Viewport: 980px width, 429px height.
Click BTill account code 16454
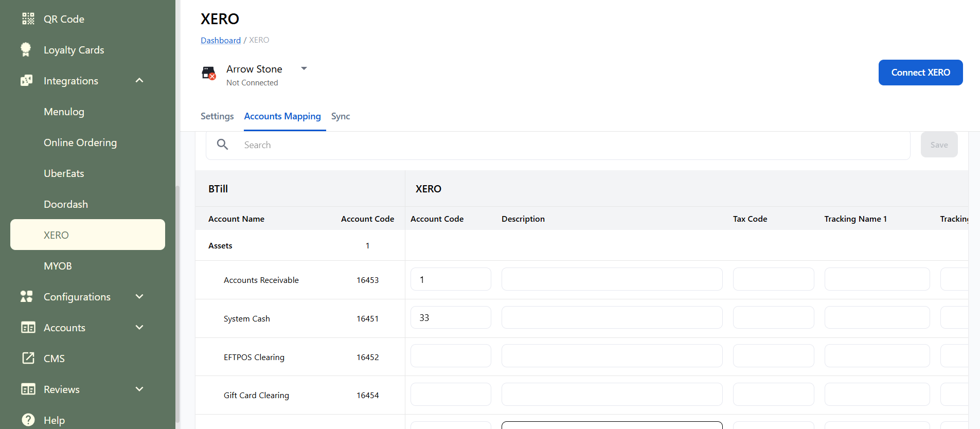pos(368,396)
